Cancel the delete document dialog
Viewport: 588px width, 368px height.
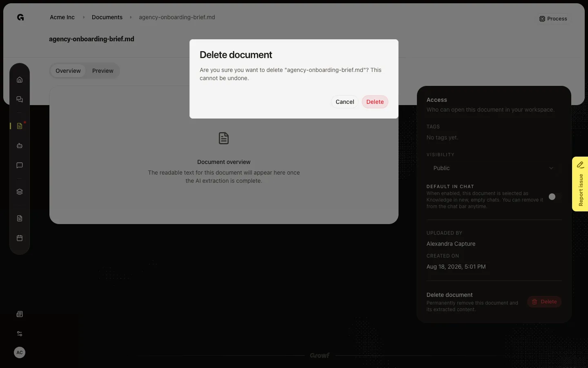[345, 102]
